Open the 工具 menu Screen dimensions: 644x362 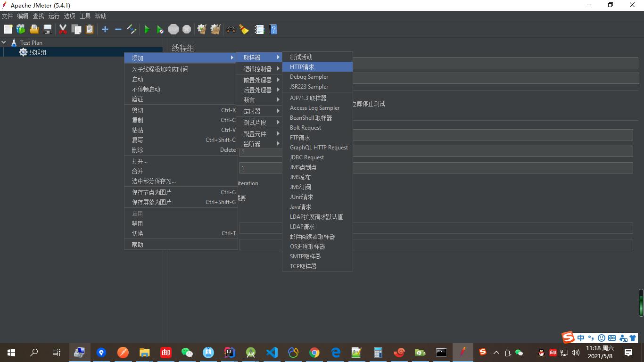[x=85, y=16]
